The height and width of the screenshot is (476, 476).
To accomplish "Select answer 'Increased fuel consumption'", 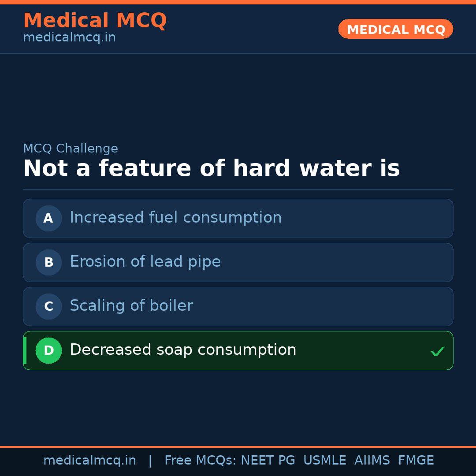I will tap(175, 218).
